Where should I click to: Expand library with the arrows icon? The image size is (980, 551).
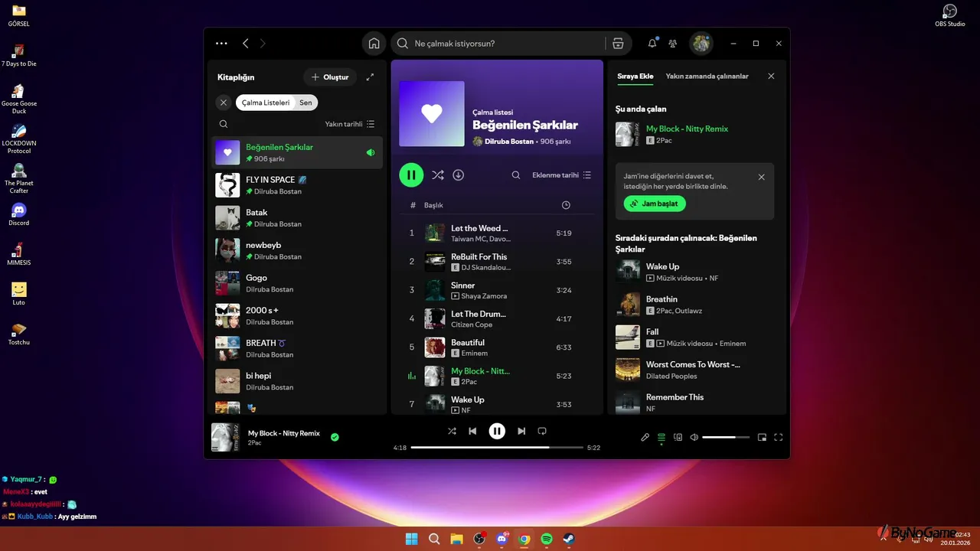371,77
